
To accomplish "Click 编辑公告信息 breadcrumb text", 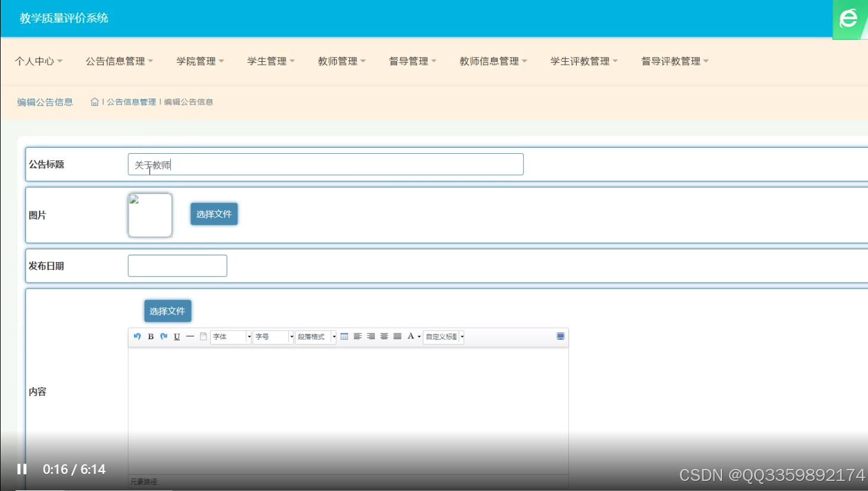I will pos(189,102).
